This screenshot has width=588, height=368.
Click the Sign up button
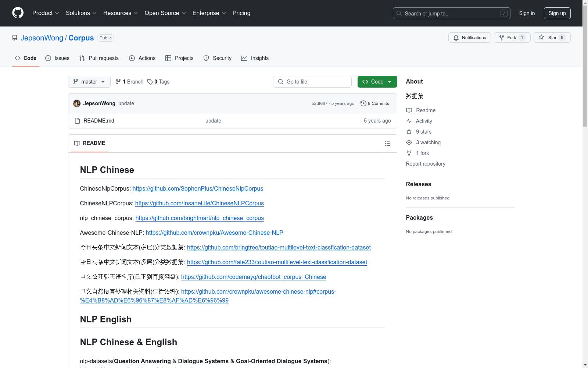coord(557,13)
